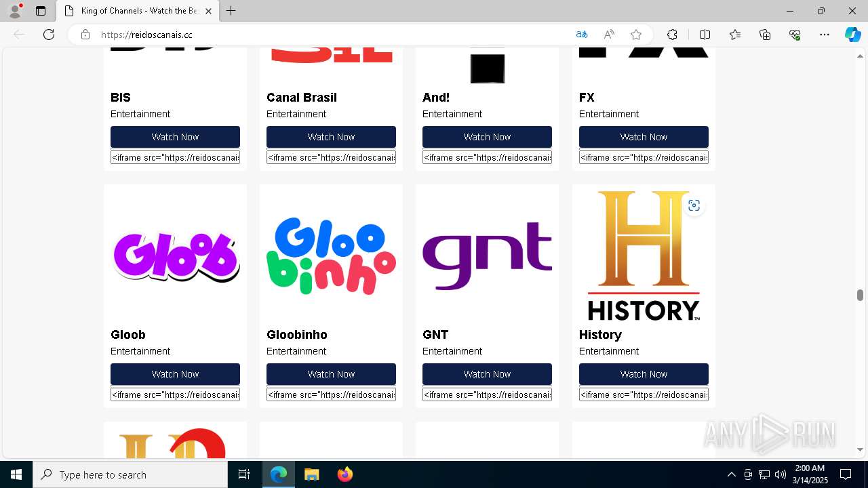The height and width of the screenshot is (488, 868).
Task: Open the network status tray icon
Action: click(x=764, y=474)
